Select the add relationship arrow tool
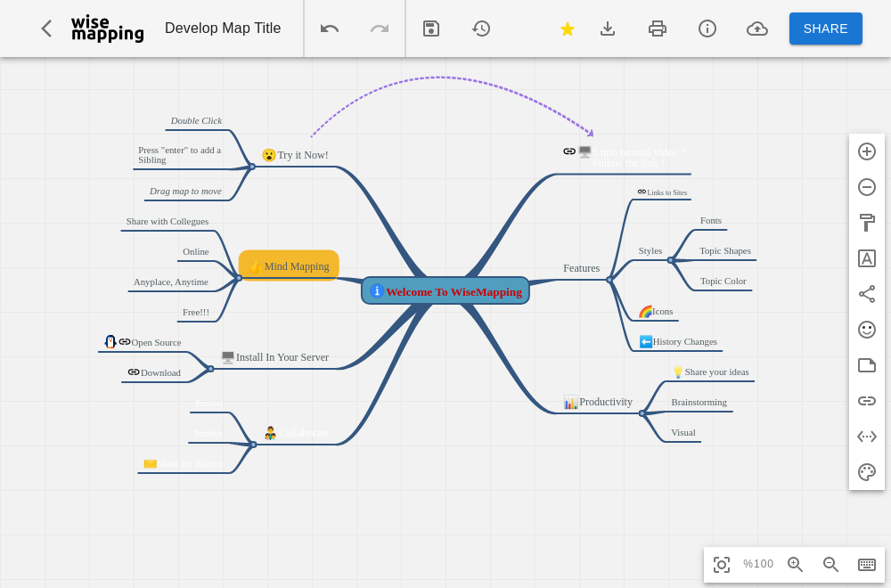 pos(867,437)
